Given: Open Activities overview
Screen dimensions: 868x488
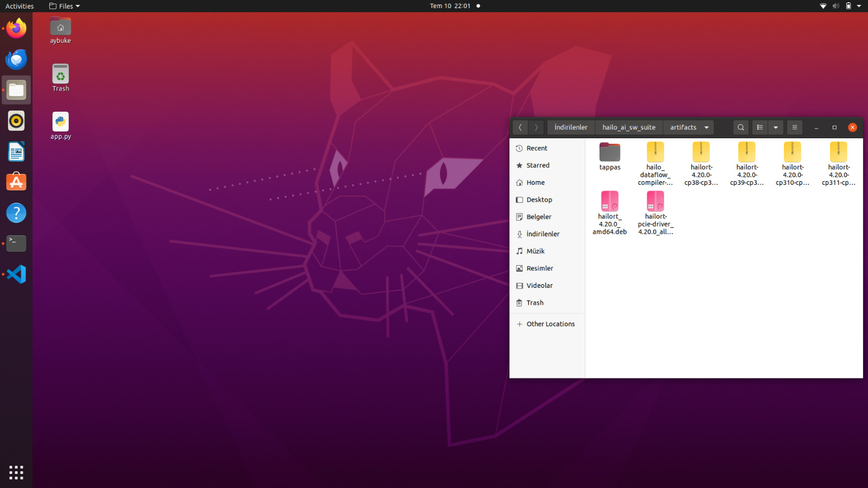Looking at the screenshot, I should [20, 6].
